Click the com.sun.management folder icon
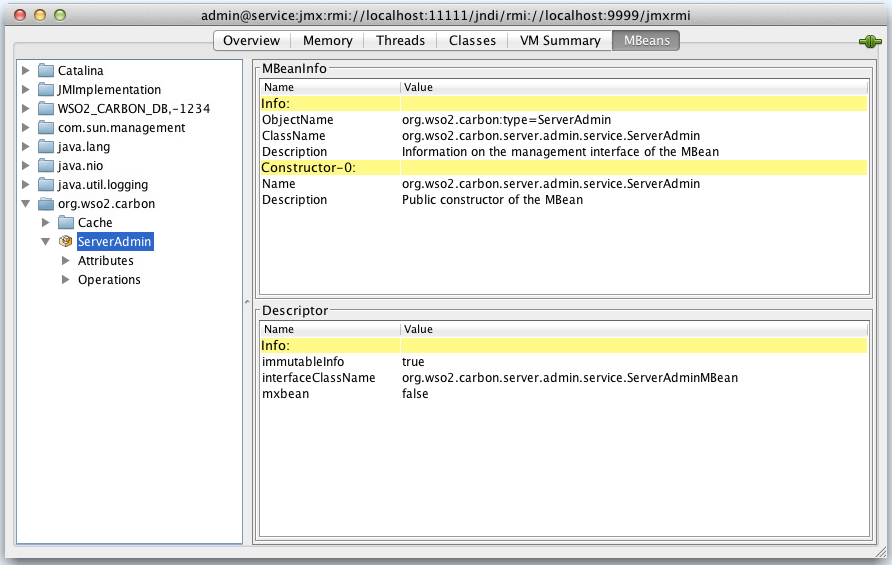This screenshot has height=565, width=892. 45,128
